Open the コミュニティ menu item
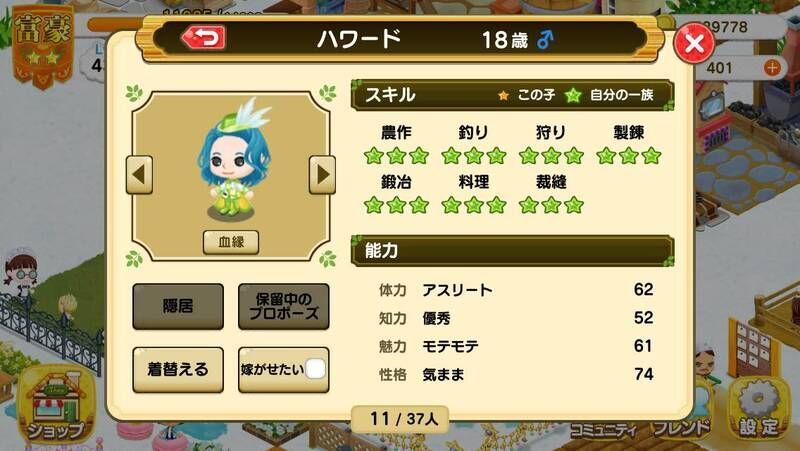 click(604, 430)
